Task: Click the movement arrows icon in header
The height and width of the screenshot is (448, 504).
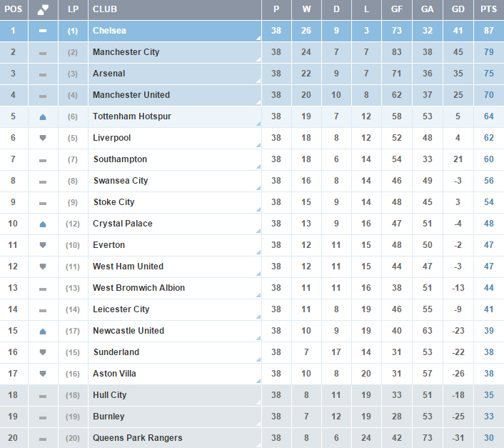Action: 43,9
